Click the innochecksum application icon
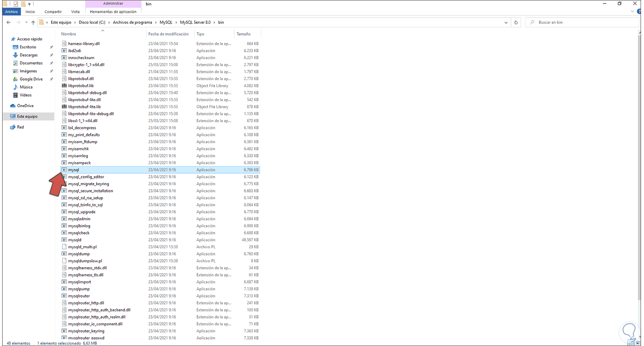644x346 pixels. pos(64,57)
